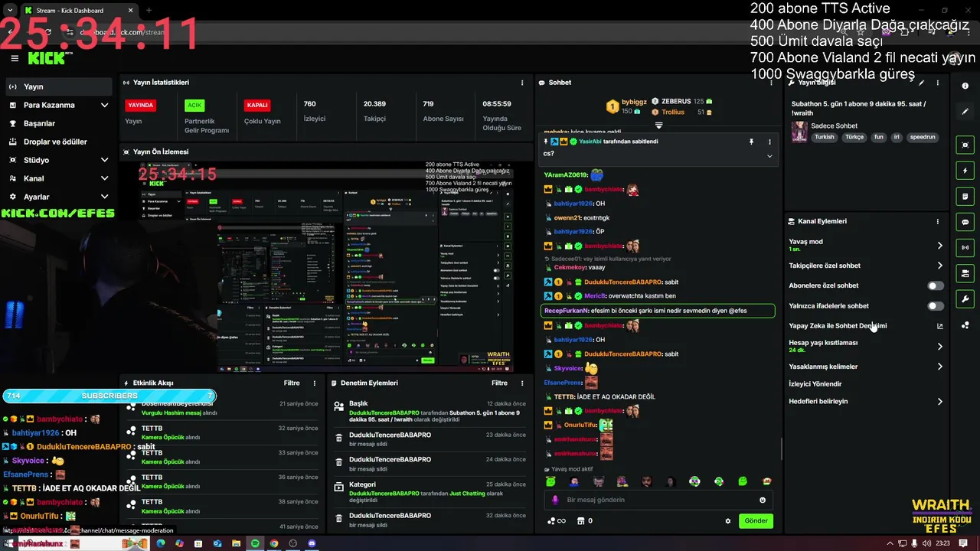Click the three-dots icon in right toolbar
This screenshot has height=551, width=980.
tap(965, 325)
